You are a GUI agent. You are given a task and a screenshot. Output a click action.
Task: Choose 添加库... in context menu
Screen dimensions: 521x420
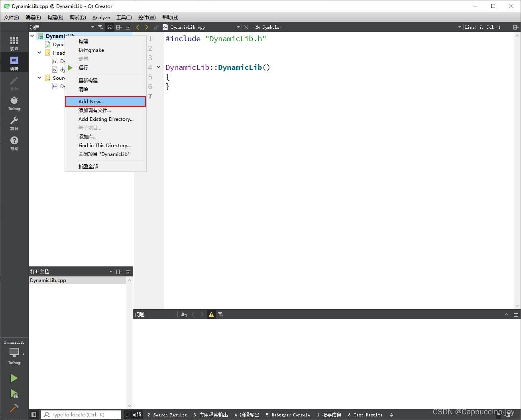[x=106, y=136]
